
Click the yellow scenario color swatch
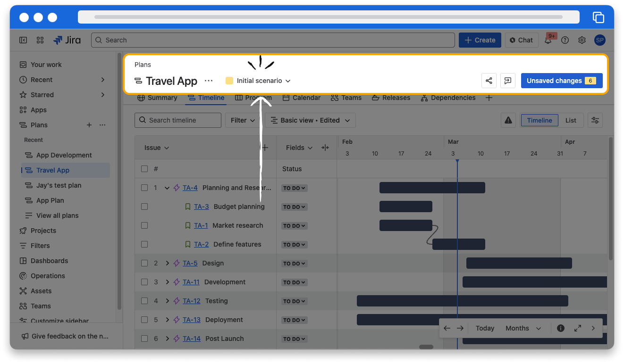(229, 81)
